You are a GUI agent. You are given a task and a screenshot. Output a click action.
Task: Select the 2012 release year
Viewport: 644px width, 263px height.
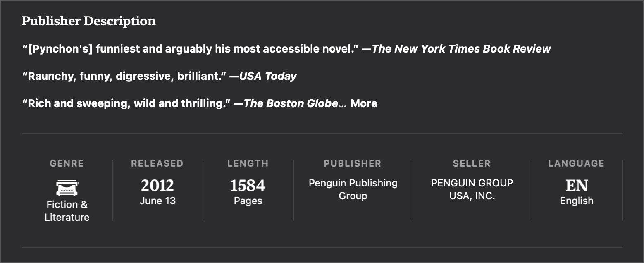coord(157,186)
